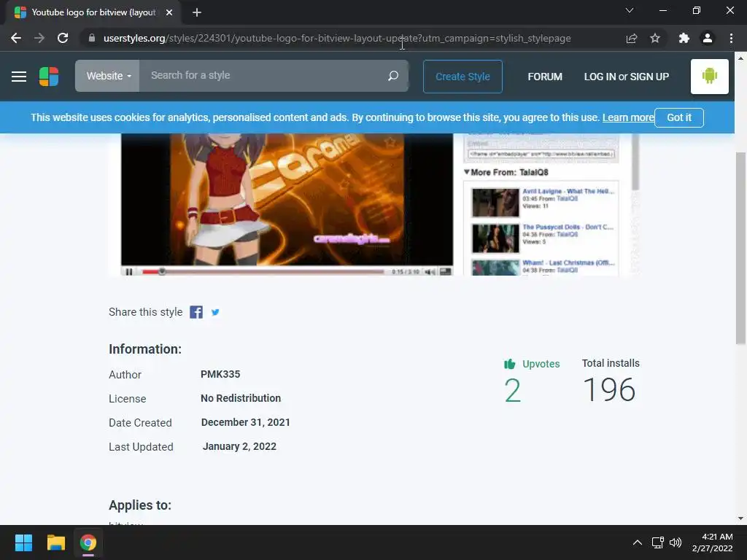Go back to the previous page
The image size is (747, 560).
click(x=16, y=38)
